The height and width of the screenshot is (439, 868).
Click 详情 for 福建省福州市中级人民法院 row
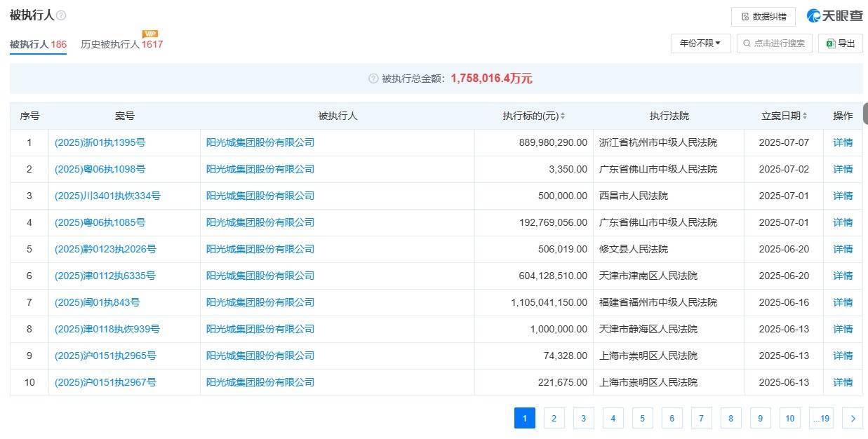tap(843, 302)
